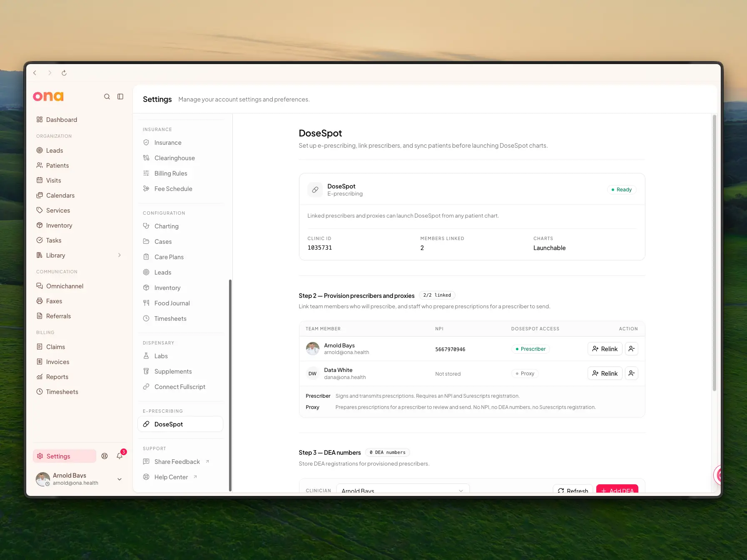Open Leads configuration in settings
This screenshot has width=747, height=560.
tap(180, 273)
